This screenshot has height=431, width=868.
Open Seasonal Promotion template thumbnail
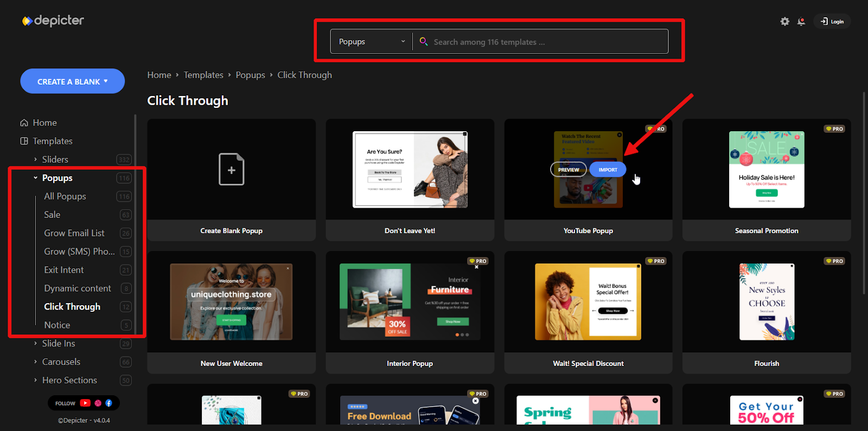767,170
